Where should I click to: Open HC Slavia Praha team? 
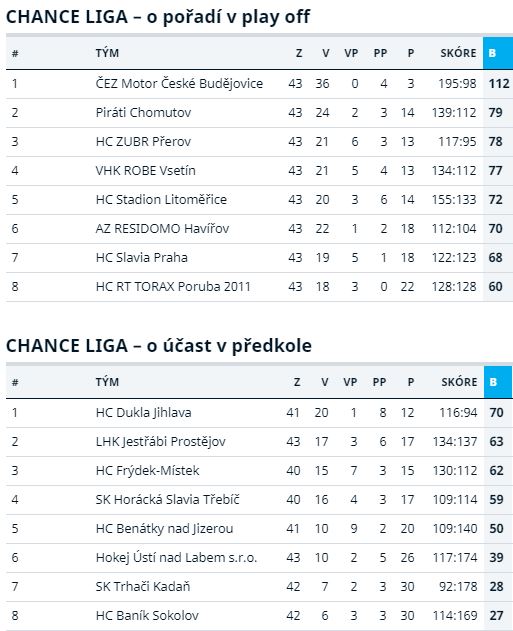142,258
